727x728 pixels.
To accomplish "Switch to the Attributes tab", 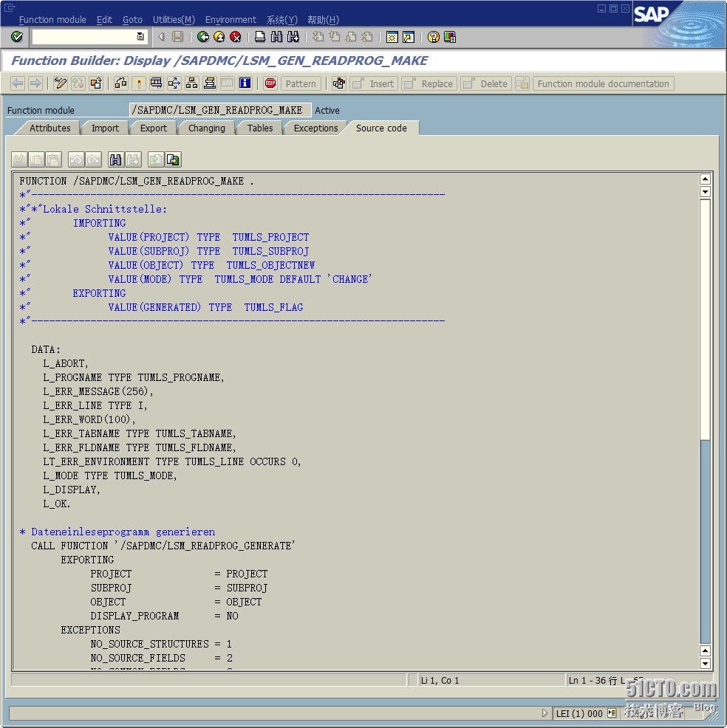I will pos(50,128).
